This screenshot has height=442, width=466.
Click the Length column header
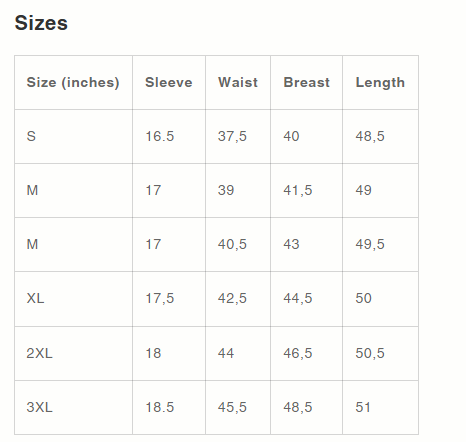click(380, 83)
